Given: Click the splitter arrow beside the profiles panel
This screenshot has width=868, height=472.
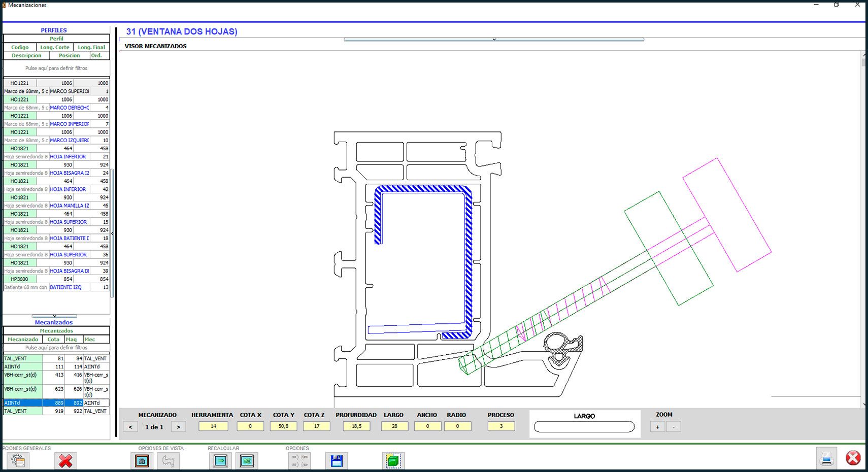Looking at the screenshot, I should [x=113, y=233].
